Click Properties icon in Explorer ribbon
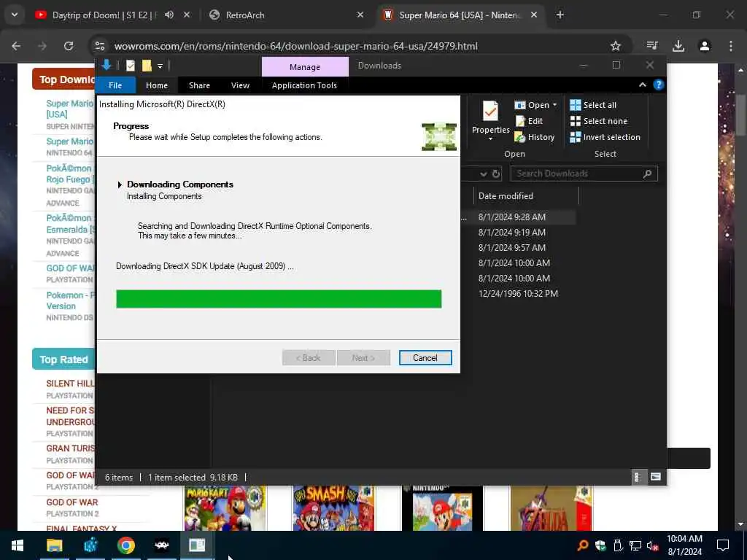 pyautogui.click(x=491, y=112)
